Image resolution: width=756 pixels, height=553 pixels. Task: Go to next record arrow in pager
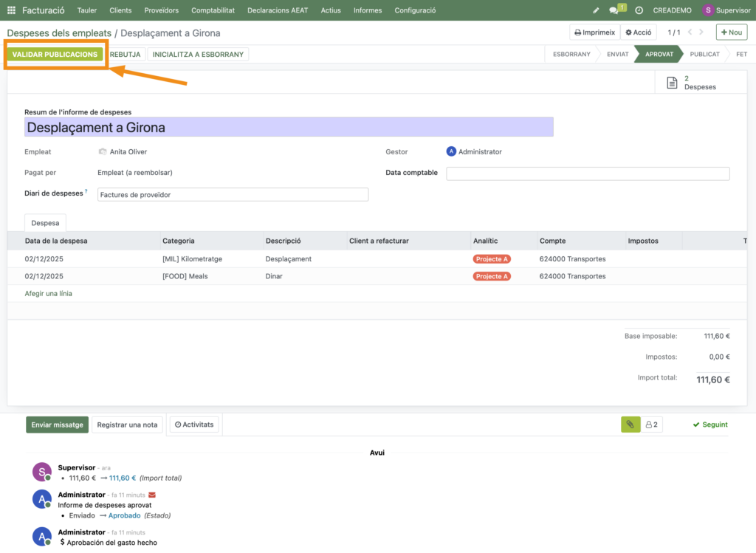coord(701,32)
